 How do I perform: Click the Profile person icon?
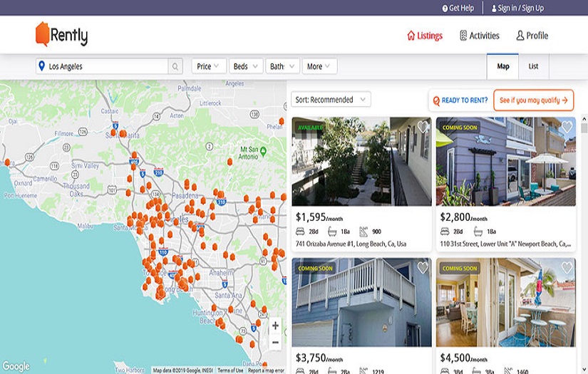520,36
